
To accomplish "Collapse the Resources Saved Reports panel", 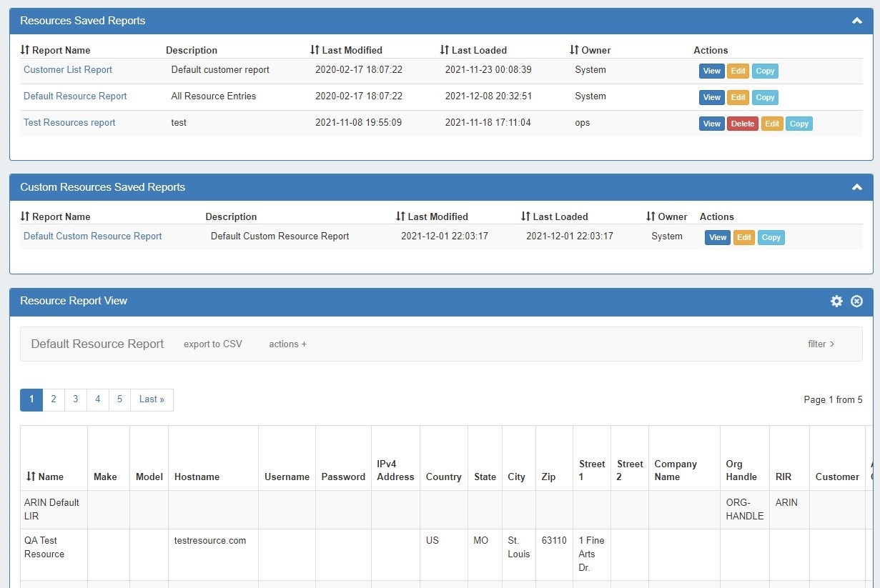I will pyautogui.click(x=856, y=21).
